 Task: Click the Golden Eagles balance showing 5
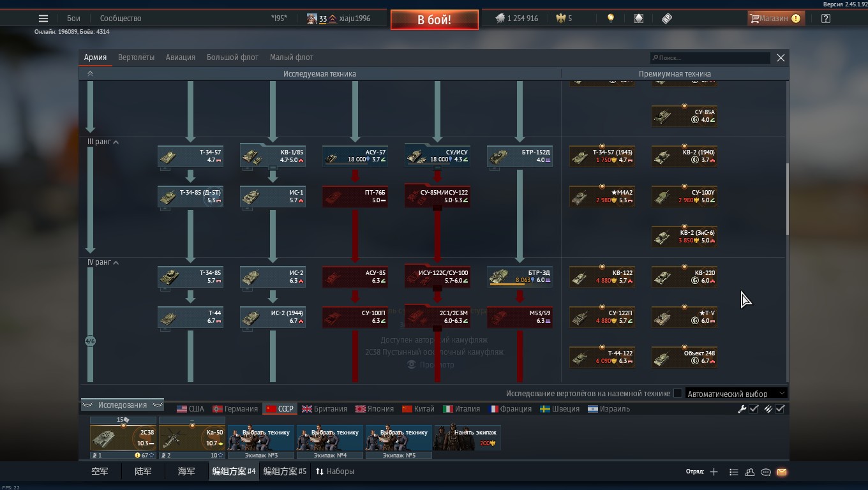[x=564, y=19]
